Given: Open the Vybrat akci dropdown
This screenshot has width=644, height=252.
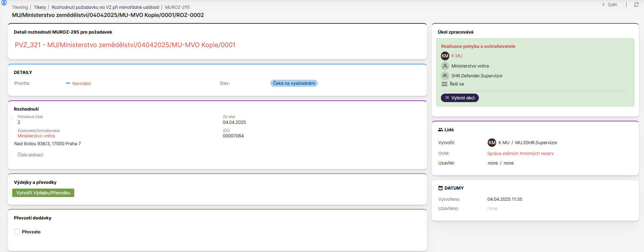Looking at the screenshot, I should click(x=460, y=98).
